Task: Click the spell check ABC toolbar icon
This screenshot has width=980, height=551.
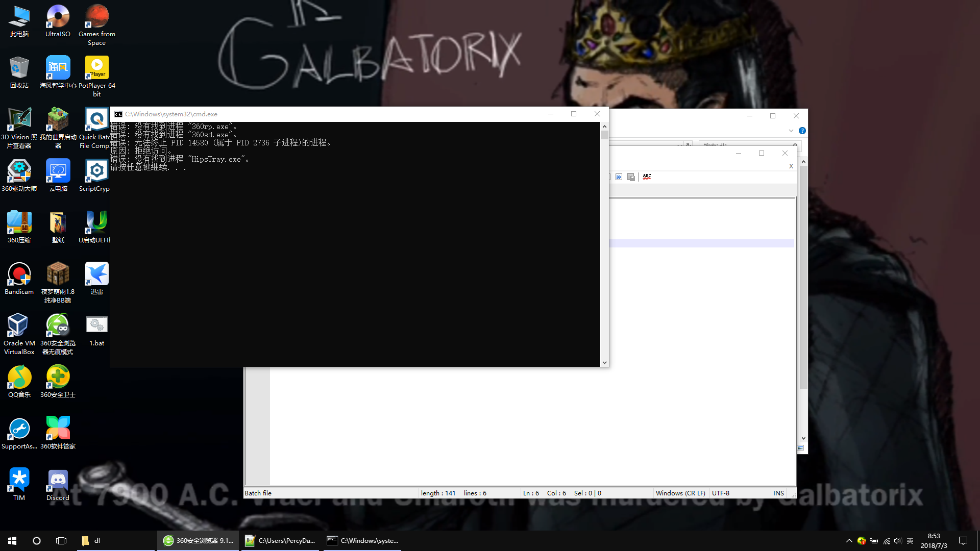Action: (x=647, y=177)
